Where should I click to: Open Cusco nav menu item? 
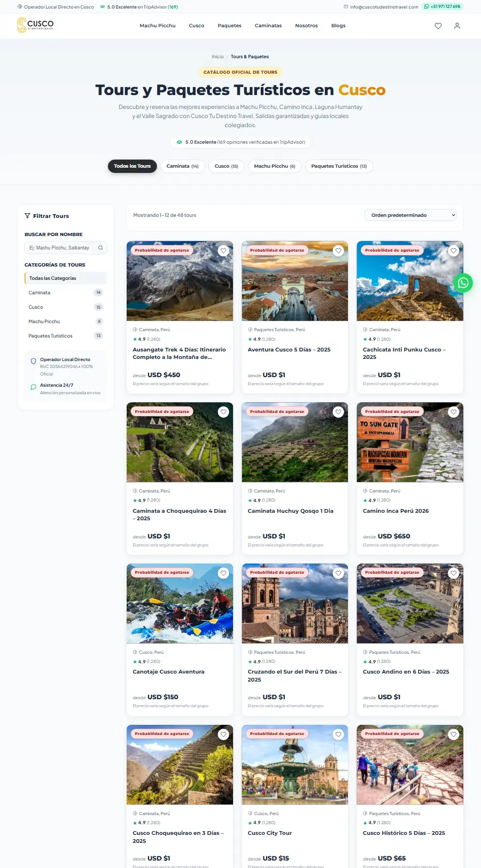(x=197, y=26)
